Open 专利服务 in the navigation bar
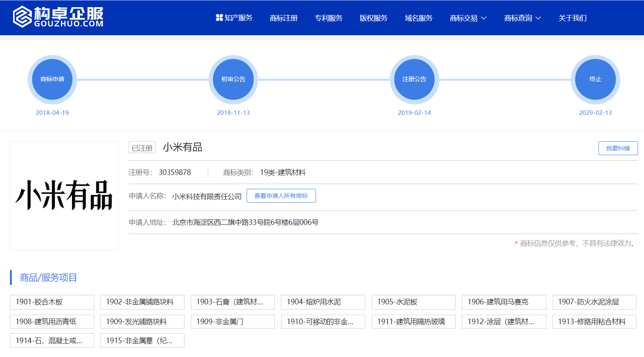Image resolution: width=644 pixels, height=357 pixels. point(329,18)
